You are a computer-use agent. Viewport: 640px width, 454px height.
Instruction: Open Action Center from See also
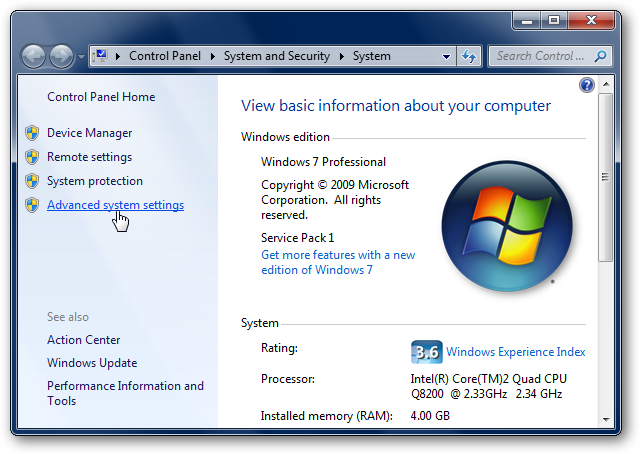83,340
